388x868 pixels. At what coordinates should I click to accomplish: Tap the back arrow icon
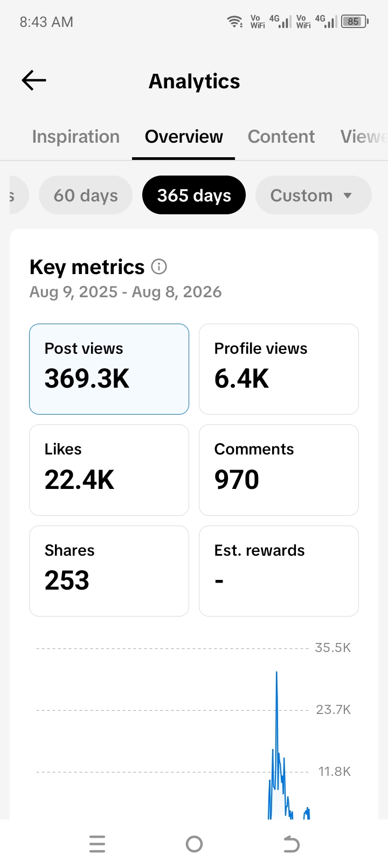pyautogui.click(x=34, y=81)
